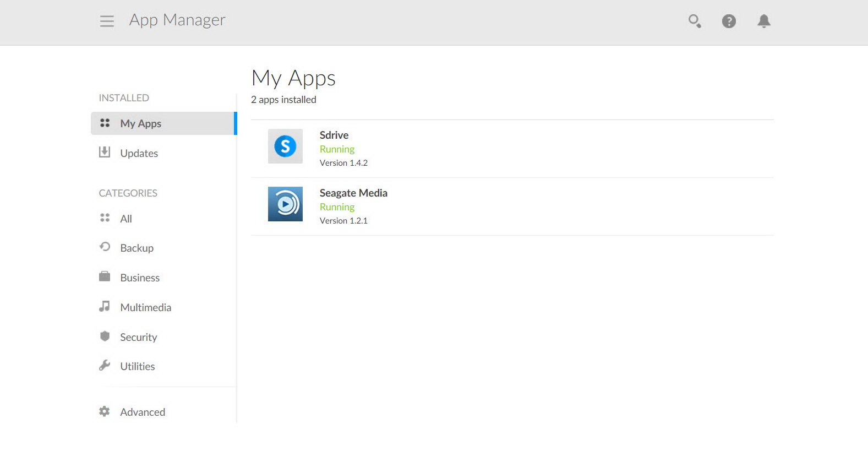
Task: Open notifications bell icon
Action: 763,21
